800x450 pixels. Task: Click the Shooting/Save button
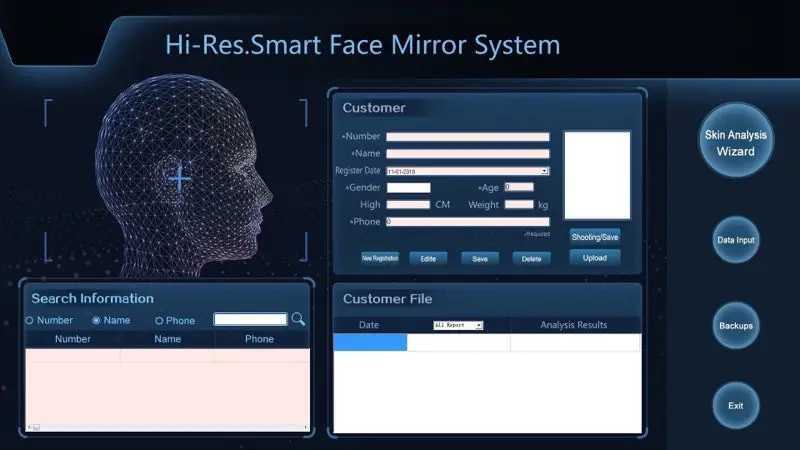click(x=595, y=237)
